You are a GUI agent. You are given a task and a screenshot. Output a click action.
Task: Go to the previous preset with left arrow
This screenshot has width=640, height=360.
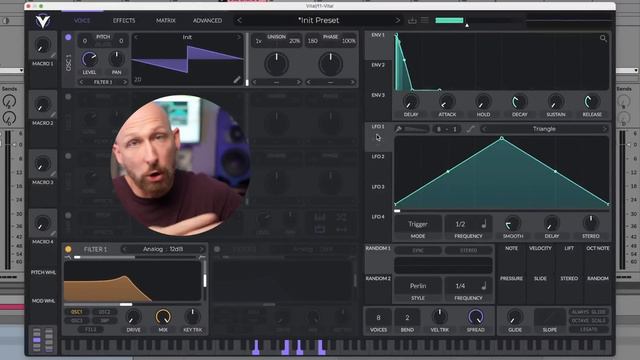239,20
